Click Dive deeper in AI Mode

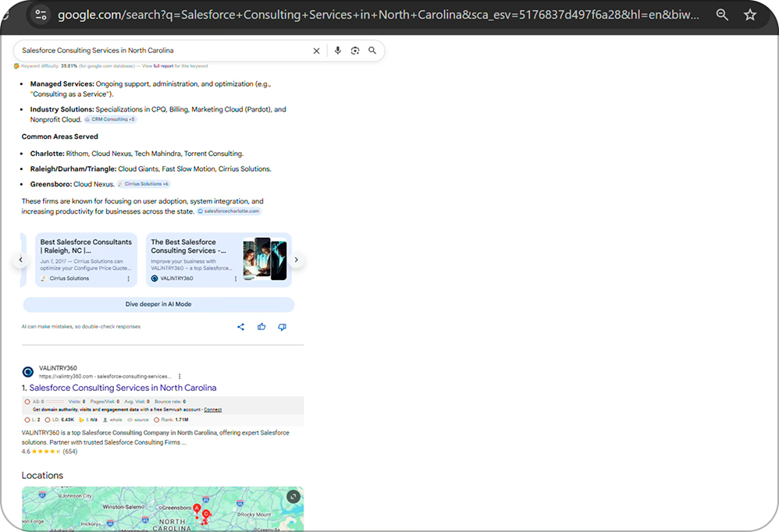point(158,304)
